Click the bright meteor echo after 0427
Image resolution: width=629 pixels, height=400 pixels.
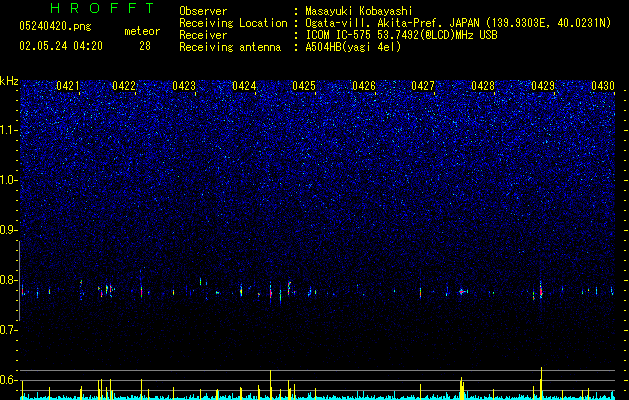[462, 292]
